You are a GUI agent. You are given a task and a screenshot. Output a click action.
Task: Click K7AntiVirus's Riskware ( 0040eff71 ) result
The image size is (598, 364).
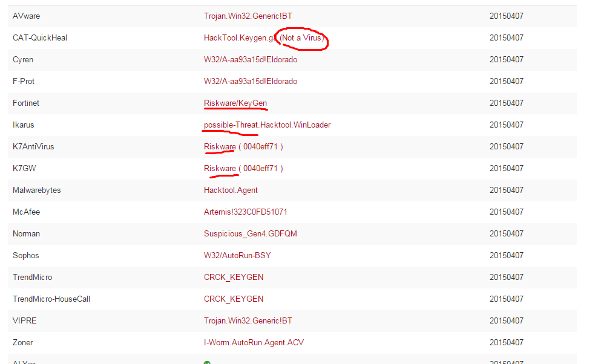pyautogui.click(x=243, y=147)
